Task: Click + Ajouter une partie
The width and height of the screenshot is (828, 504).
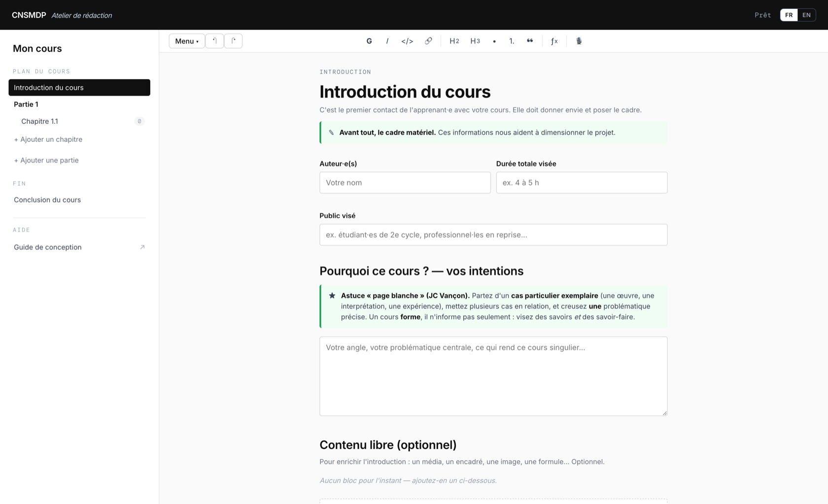Action: [x=46, y=160]
